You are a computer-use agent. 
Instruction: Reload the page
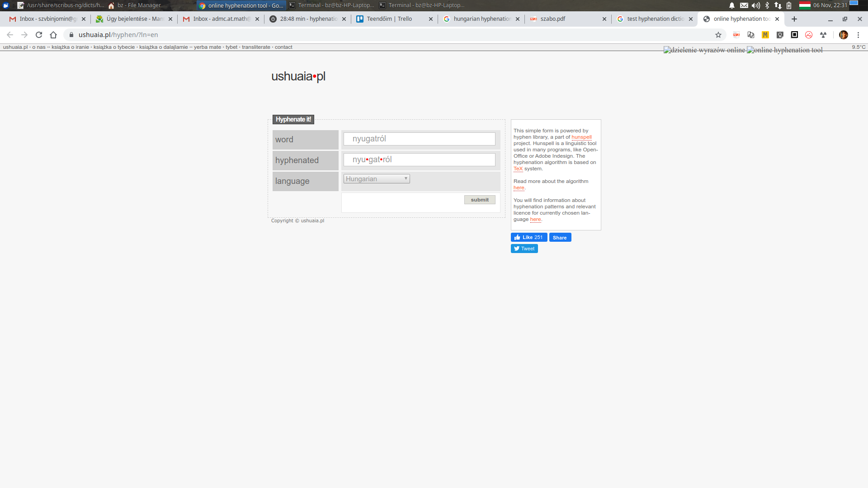[39, 35]
